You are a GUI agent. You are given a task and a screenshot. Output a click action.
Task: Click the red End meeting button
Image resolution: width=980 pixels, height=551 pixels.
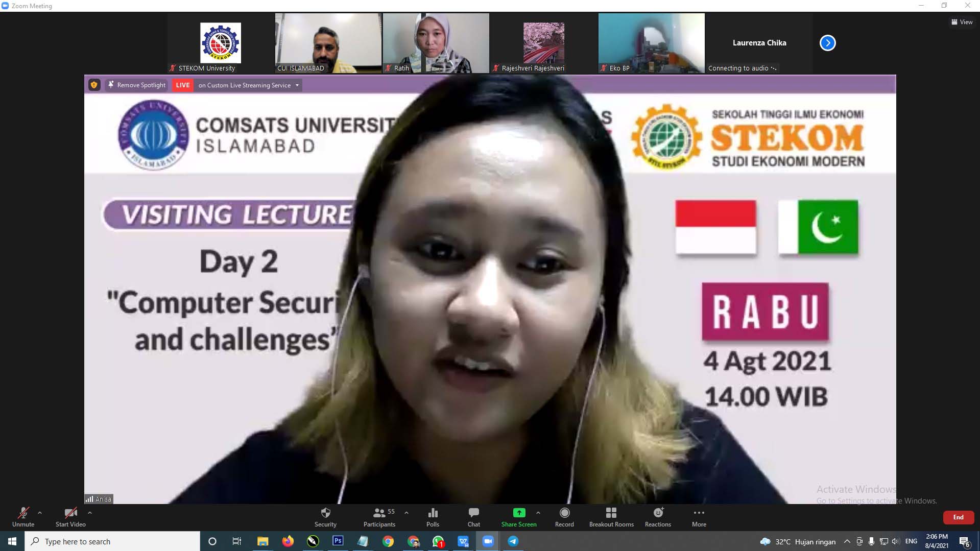(958, 517)
